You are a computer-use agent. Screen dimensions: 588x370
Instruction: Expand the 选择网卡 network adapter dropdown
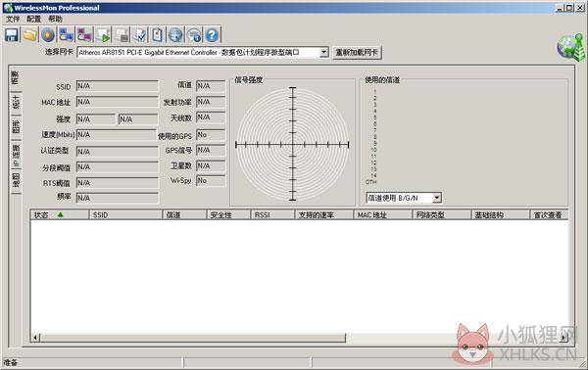324,52
